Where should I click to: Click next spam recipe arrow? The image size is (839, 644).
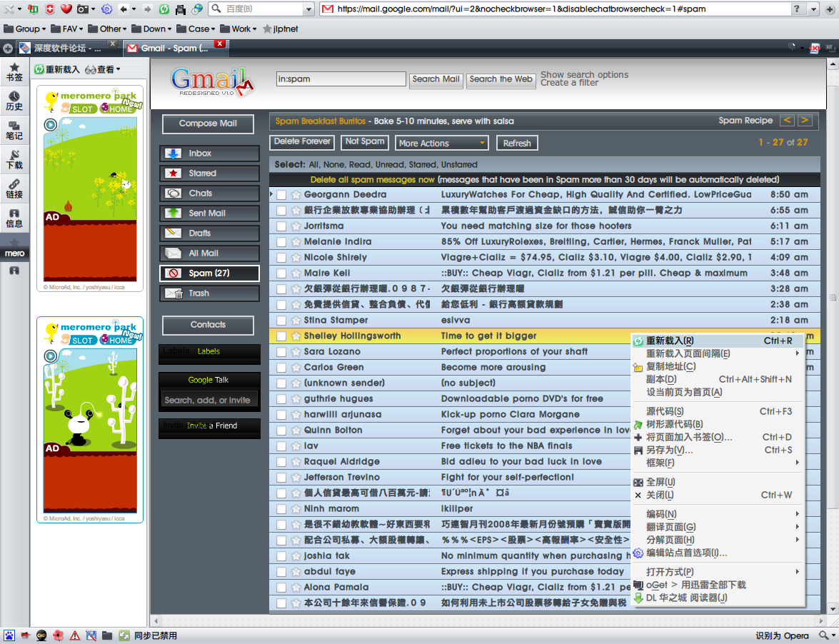click(805, 121)
